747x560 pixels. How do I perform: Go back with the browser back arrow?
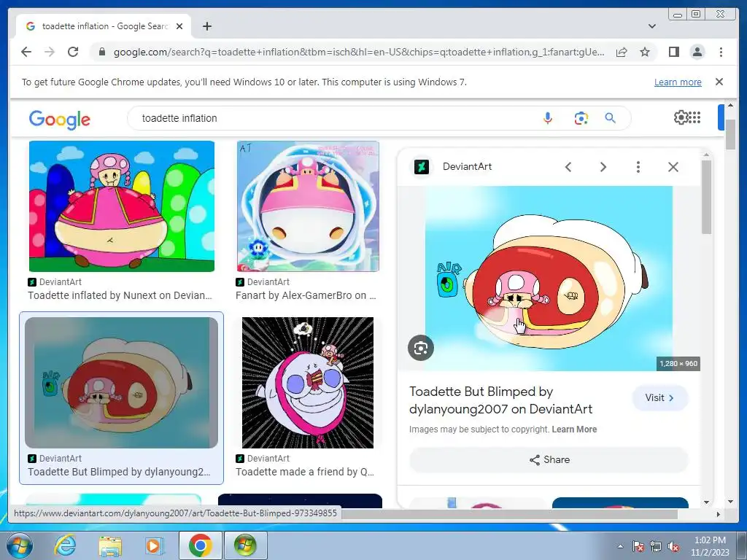(26, 52)
